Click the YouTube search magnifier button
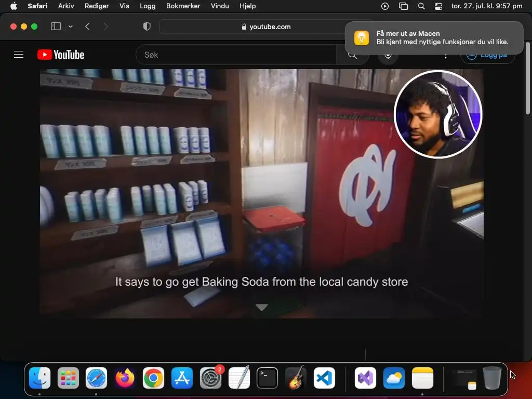This screenshot has width=532, height=399. point(353,55)
